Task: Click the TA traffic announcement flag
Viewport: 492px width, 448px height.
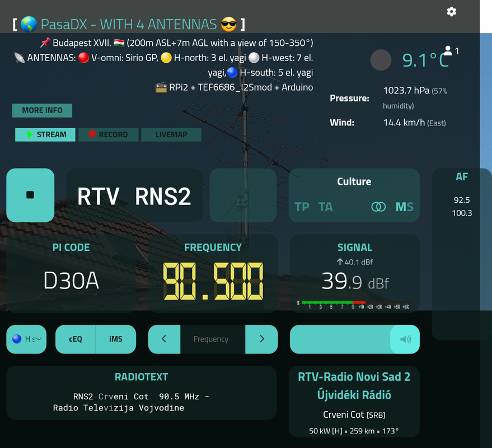Action: [x=325, y=207]
